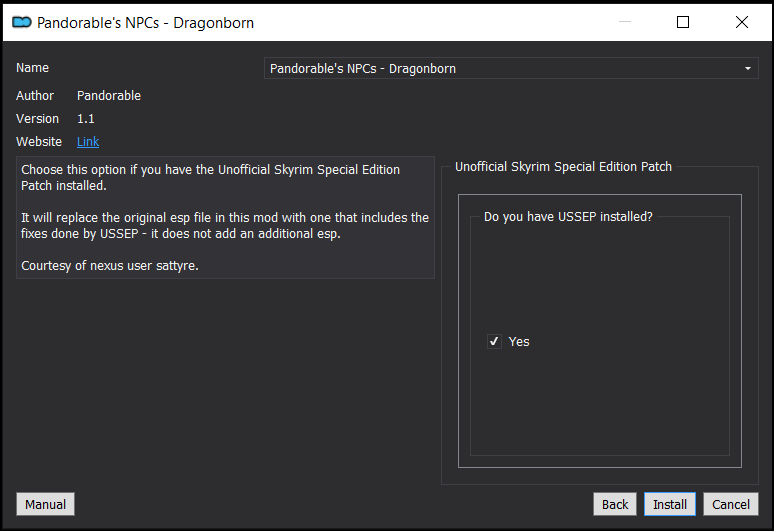The height and width of the screenshot is (531, 774).
Task: Click the Manual button
Action: (x=45, y=504)
